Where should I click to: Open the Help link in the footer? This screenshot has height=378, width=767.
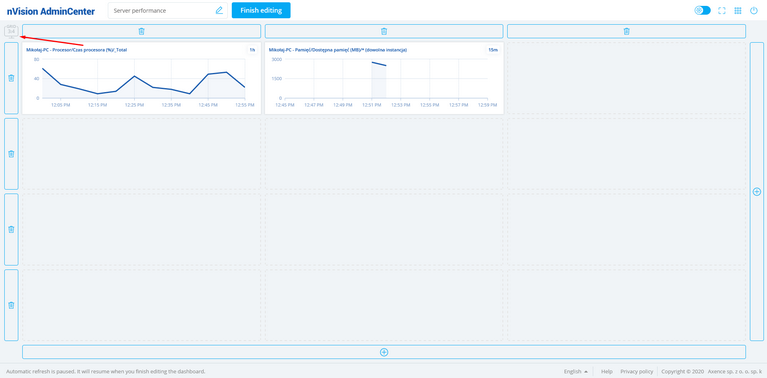click(607, 372)
